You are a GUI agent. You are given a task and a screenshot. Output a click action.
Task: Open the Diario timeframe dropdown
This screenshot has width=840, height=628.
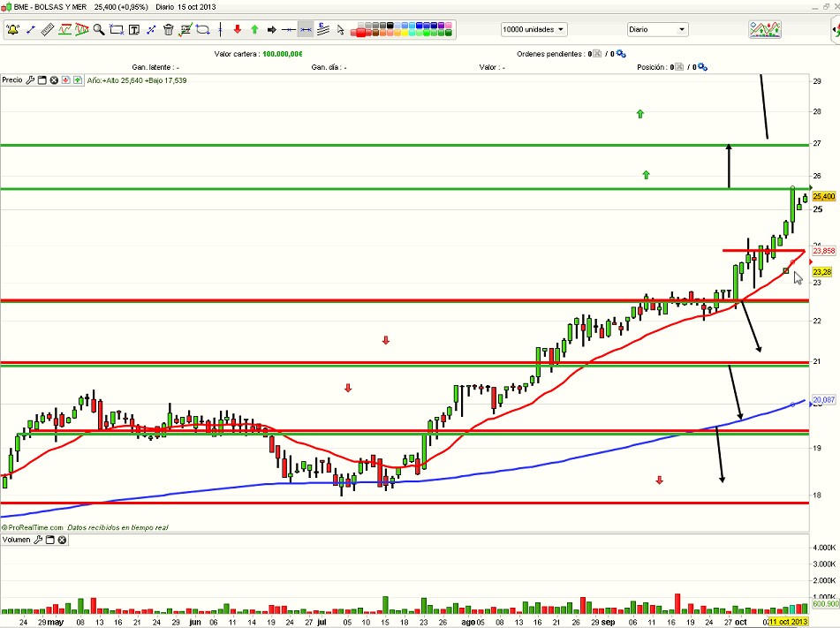pyautogui.click(x=657, y=29)
